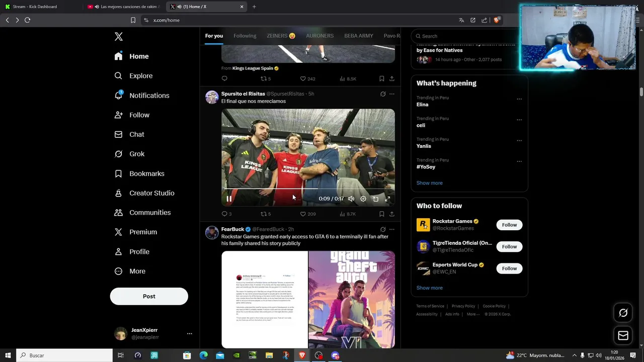
Task: Open Premium in the sidebar
Action: point(136,232)
